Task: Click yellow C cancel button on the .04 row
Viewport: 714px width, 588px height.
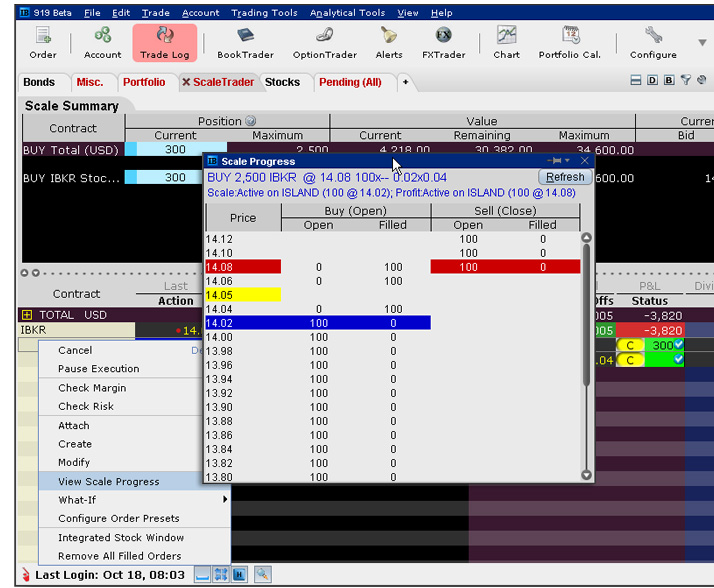Action: point(630,360)
